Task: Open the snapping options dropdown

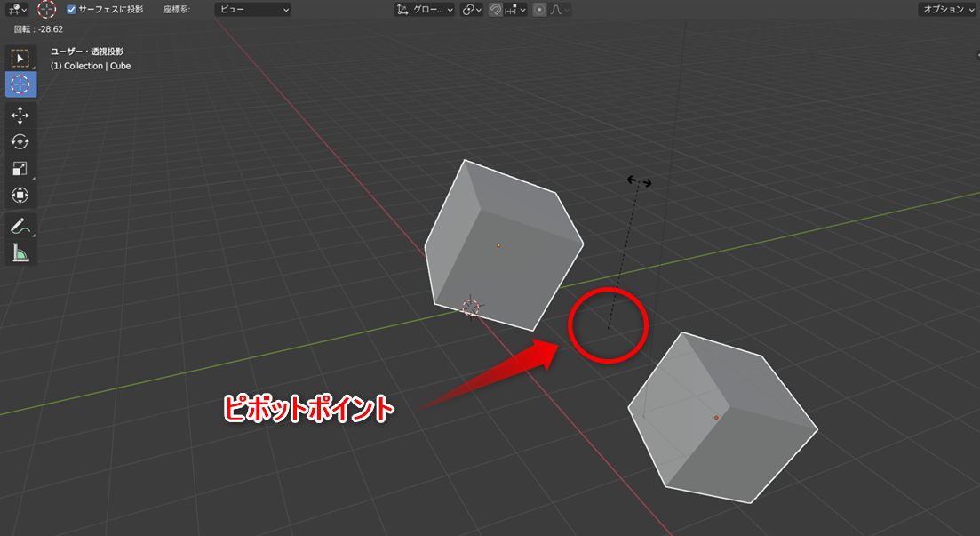Action: 515,10
